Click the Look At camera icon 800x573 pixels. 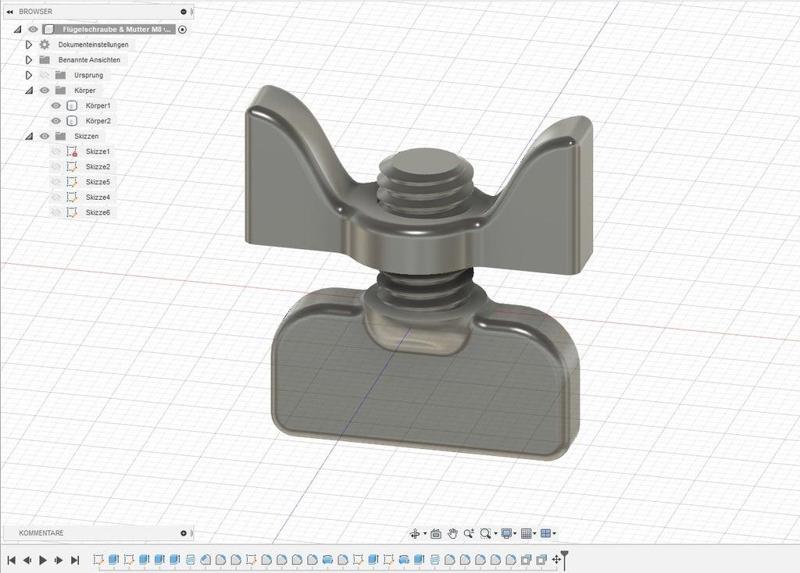click(x=436, y=534)
